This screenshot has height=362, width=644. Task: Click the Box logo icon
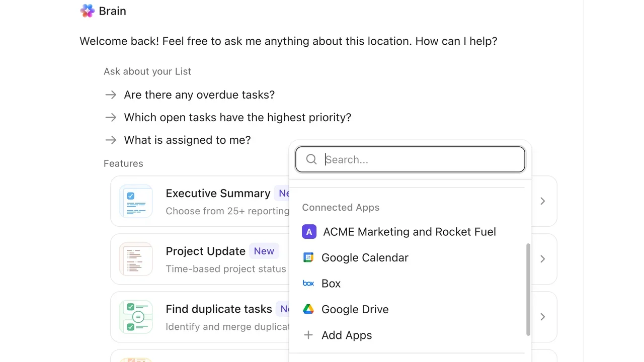coord(308,284)
